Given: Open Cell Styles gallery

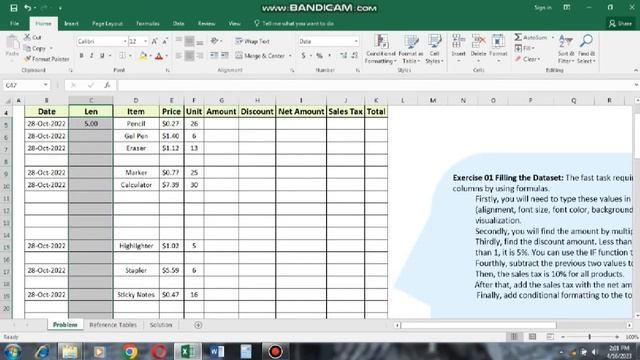Looking at the screenshot, I should 434,49.
